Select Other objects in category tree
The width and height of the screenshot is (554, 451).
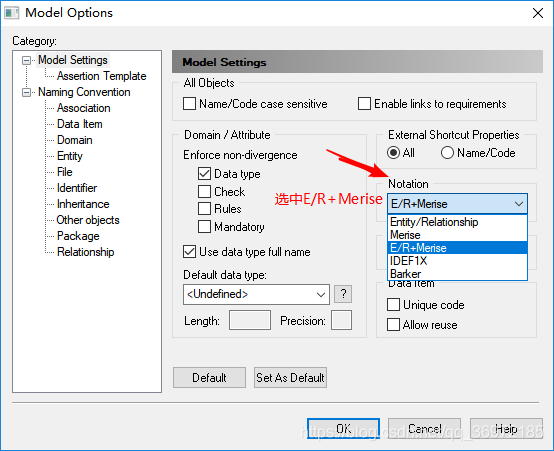[x=88, y=220]
